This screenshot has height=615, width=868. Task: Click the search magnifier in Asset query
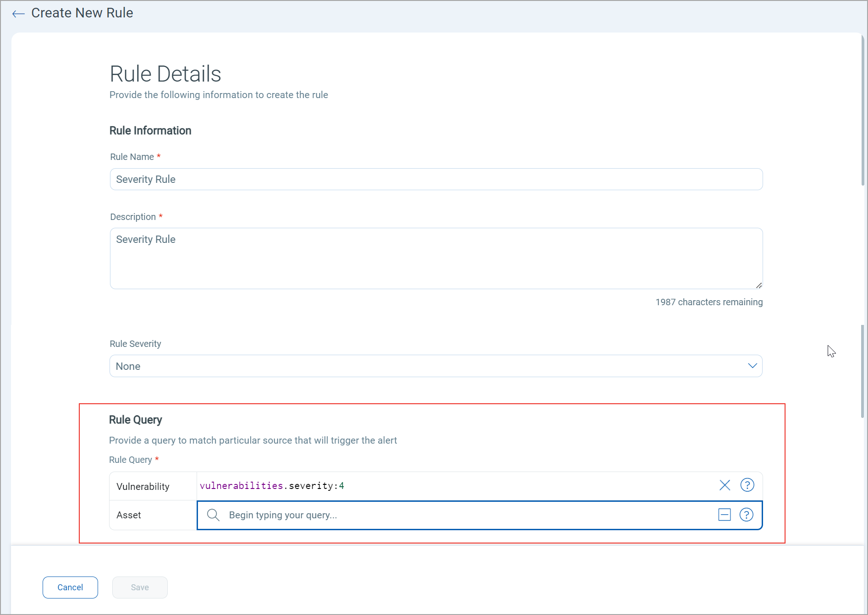point(213,515)
